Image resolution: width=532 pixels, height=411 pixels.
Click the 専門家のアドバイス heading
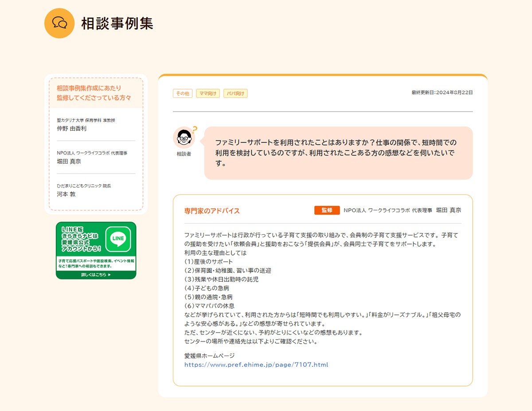coord(212,211)
